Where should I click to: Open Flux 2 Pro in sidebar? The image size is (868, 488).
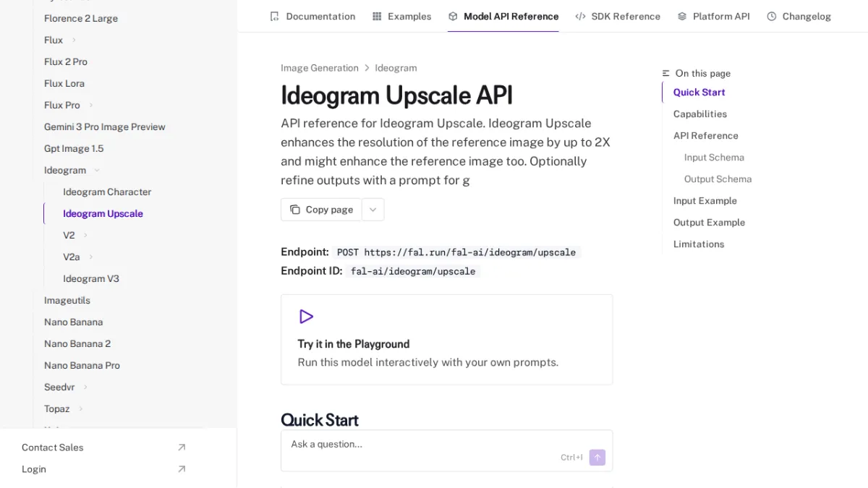(66, 61)
